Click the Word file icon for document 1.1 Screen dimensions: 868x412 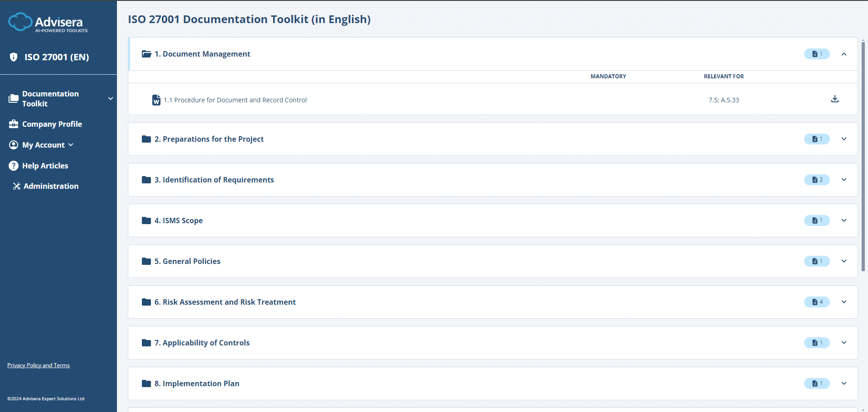point(156,100)
